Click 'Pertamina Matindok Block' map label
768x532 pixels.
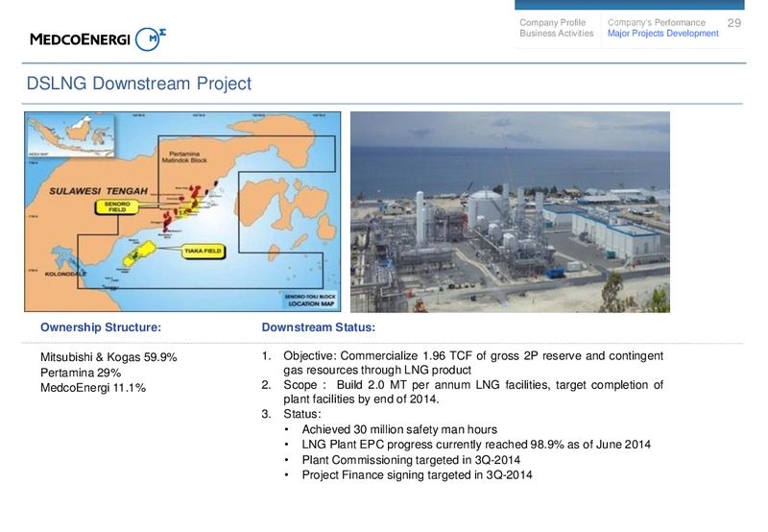point(184,157)
